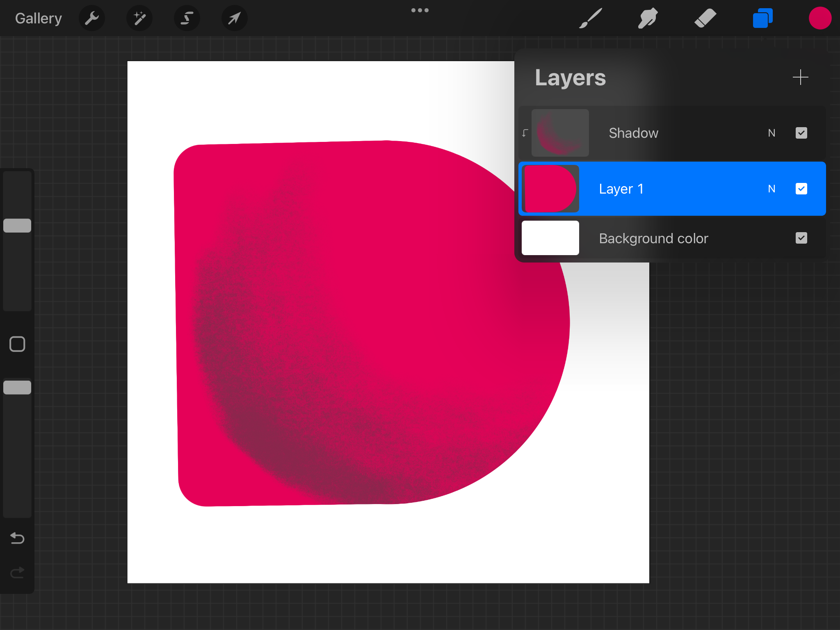Screen dimensions: 840x630
Task: Tap the Layer 1 thumbnail
Action: point(550,188)
